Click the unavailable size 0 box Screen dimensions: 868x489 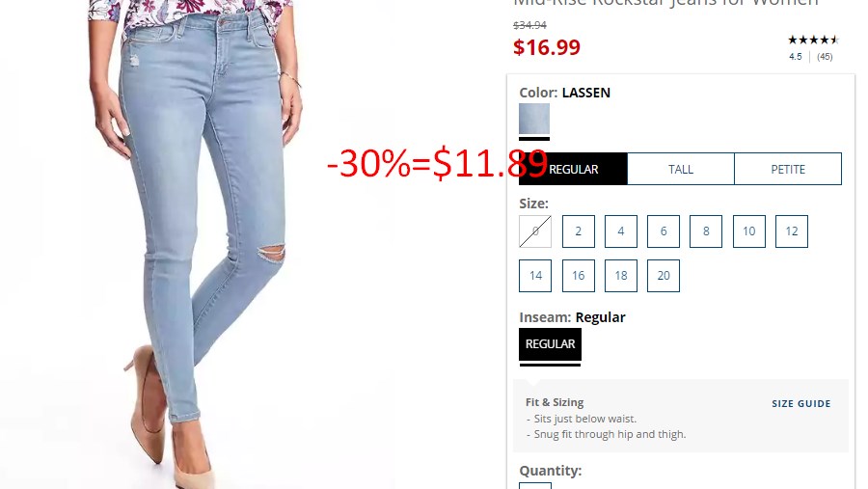click(x=535, y=231)
